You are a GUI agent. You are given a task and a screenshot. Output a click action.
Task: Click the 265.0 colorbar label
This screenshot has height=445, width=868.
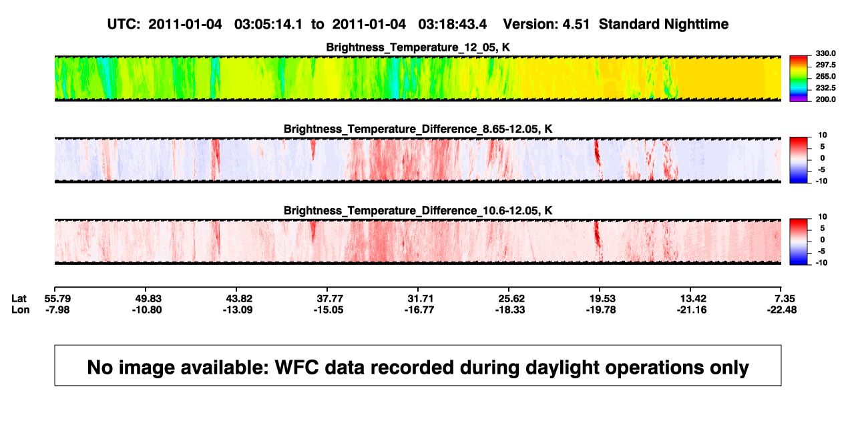point(826,77)
